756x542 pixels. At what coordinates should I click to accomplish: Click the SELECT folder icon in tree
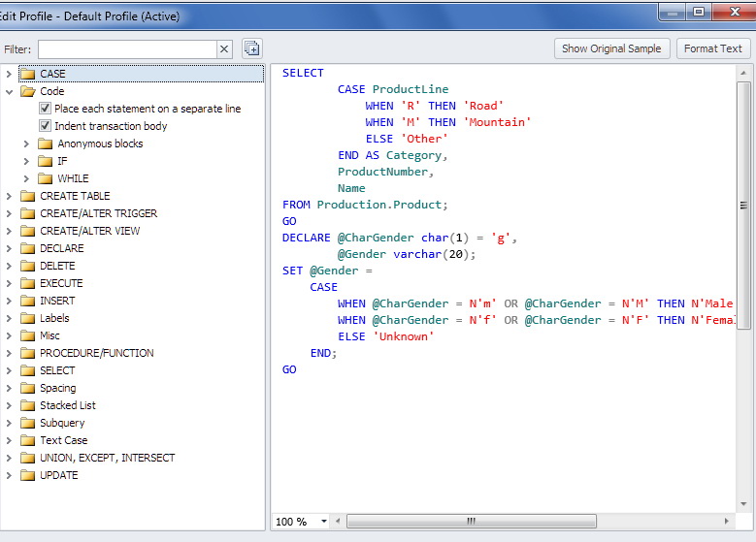(x=28, y=370)
